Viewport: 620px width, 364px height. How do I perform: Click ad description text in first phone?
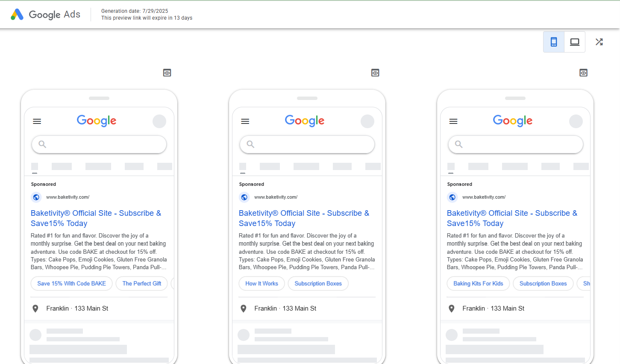click(x=99, y=252)
